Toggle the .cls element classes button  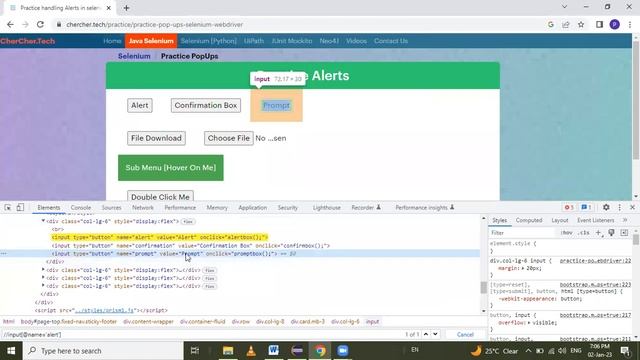pos(584,233)
